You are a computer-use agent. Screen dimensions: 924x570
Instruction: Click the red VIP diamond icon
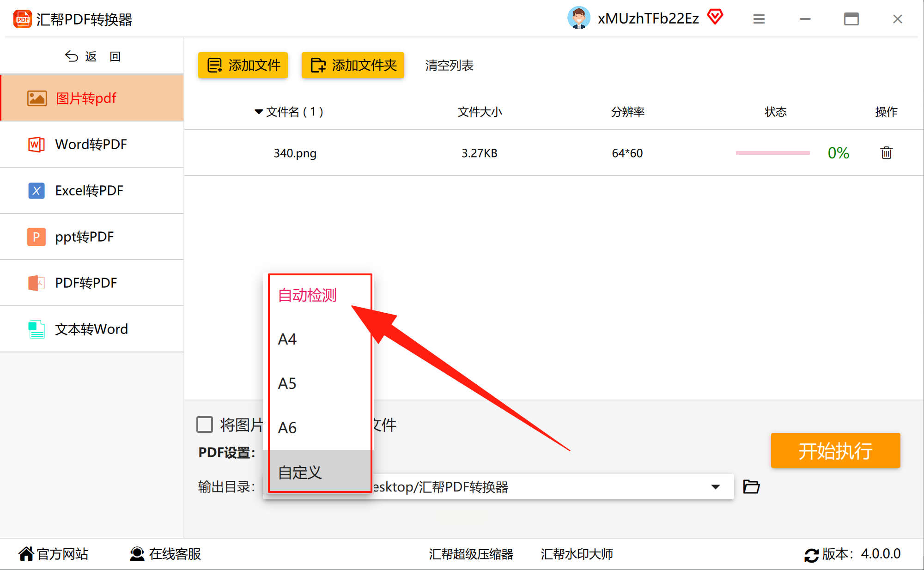[715, 17]
